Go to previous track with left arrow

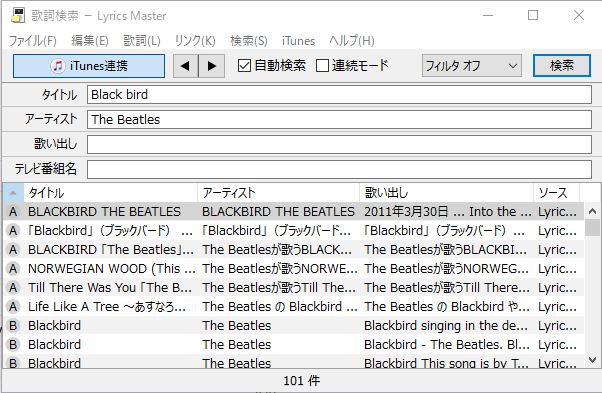[185, 66]
